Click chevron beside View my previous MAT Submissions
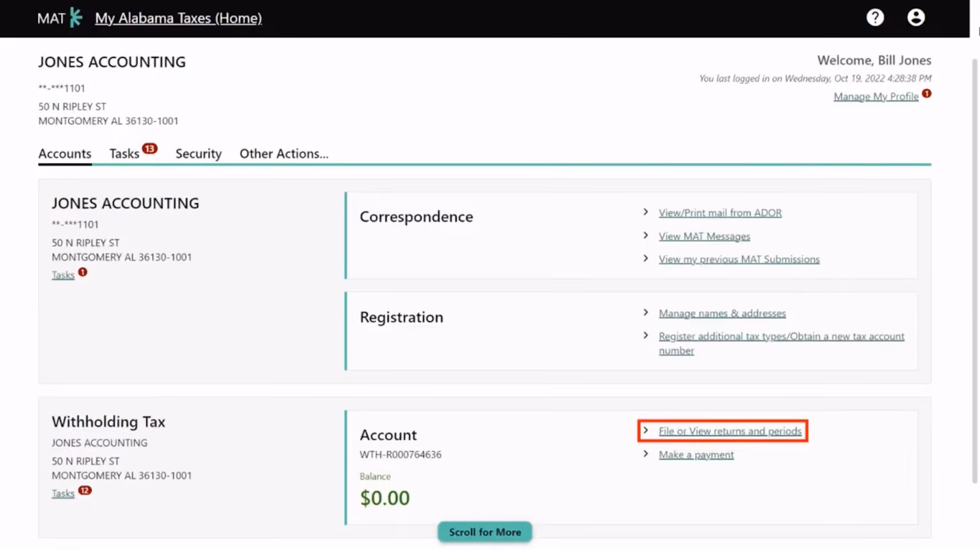 [x=646, y=258]
